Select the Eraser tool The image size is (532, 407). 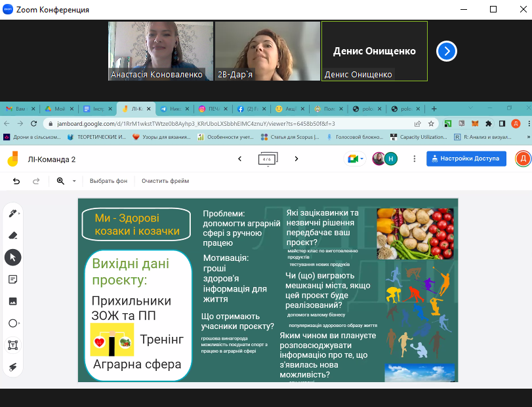(x=12, y=236)
